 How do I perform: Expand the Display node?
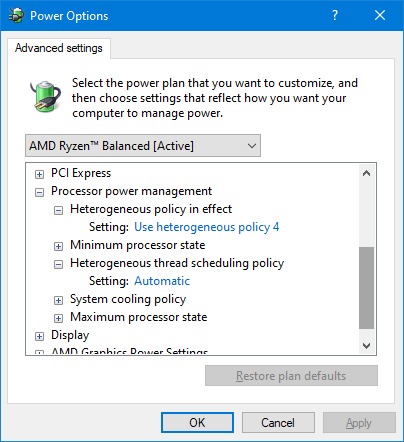click(39, 336)
